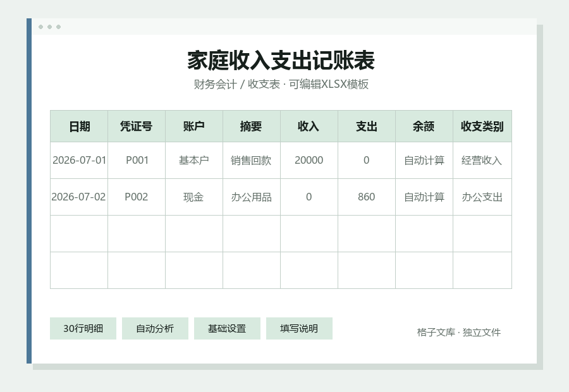Image resolution: width=569 pixels, height=392 pixels.
Task: Click the title 家庭收入支出记账表
Action: pos(281,60)
